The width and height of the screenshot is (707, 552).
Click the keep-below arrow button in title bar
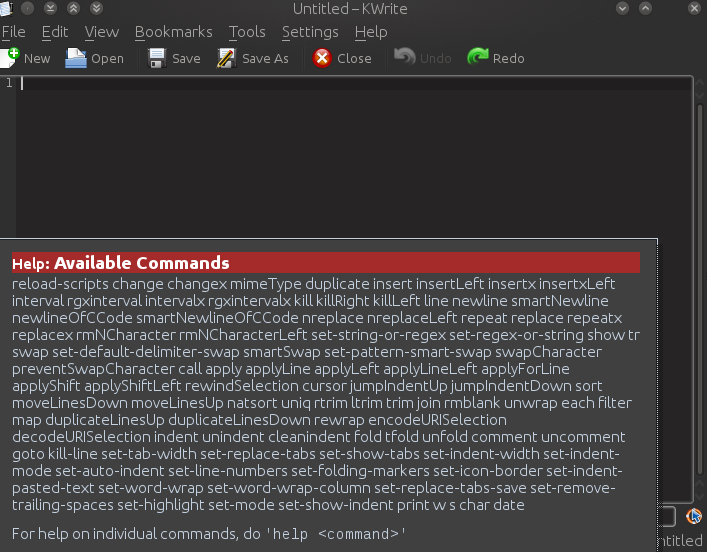pos(50,8)
